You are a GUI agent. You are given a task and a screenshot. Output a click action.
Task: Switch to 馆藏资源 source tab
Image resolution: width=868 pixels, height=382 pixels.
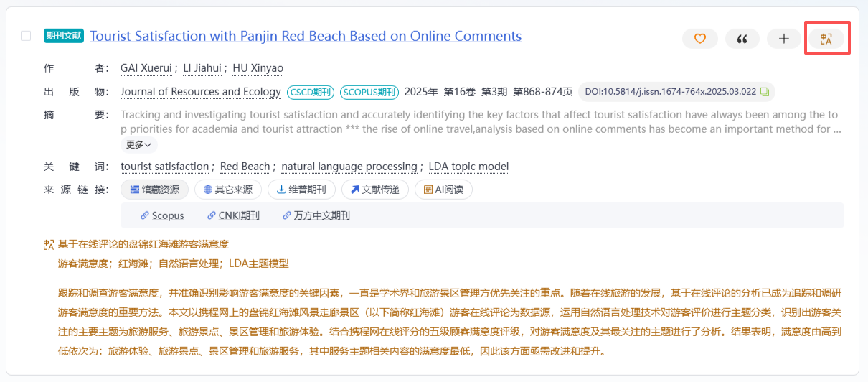(x=155, y=190)
